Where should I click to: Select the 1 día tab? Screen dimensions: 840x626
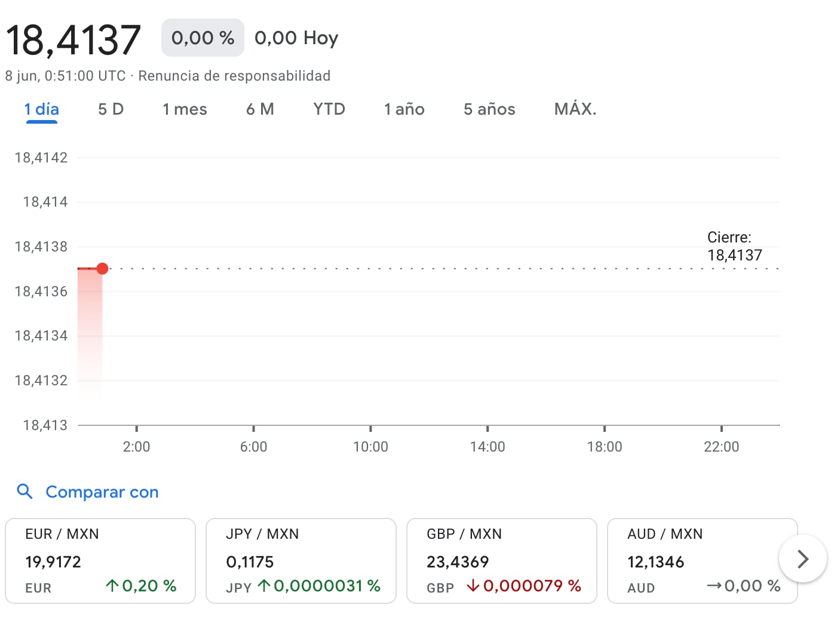click(41, 109)
